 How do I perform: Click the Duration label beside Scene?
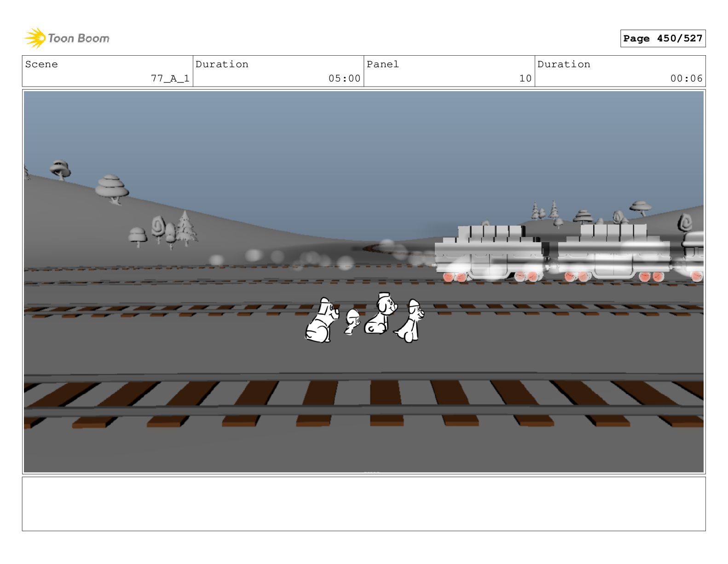tap(222, 64)
